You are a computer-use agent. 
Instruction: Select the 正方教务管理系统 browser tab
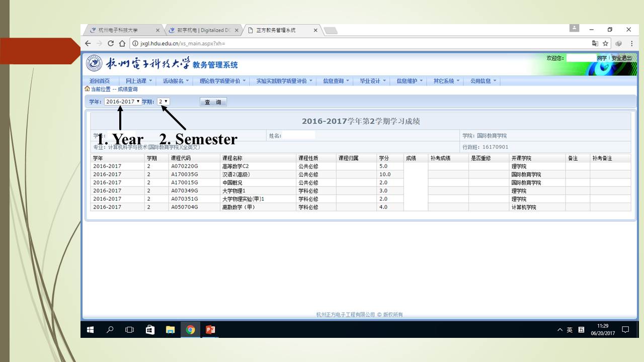pyautogui.click(x=282, y=30)
